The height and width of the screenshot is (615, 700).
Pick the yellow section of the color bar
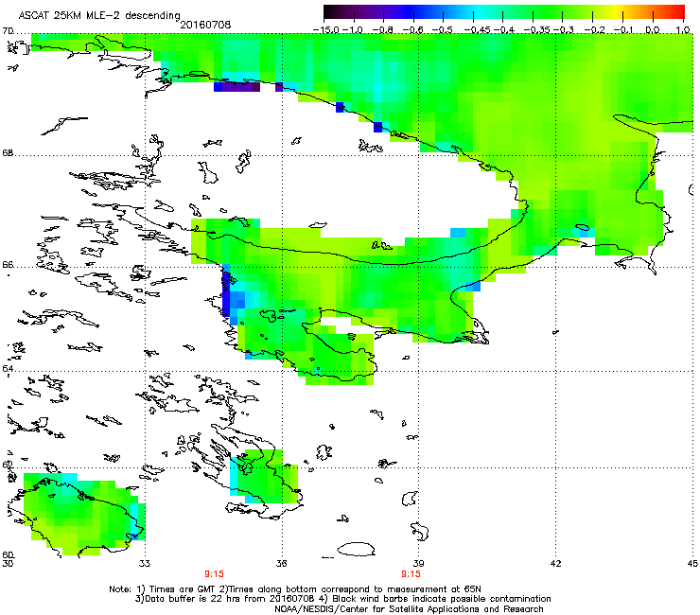tap(619, 12)
